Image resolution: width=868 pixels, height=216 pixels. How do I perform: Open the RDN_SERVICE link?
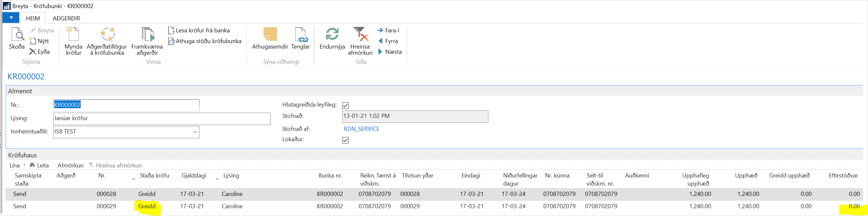point(361,129)
